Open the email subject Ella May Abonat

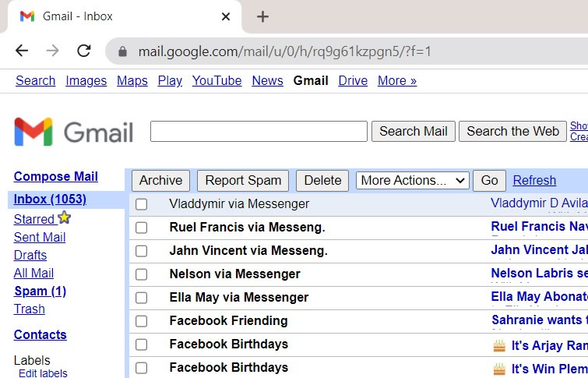tap(539, 296)
